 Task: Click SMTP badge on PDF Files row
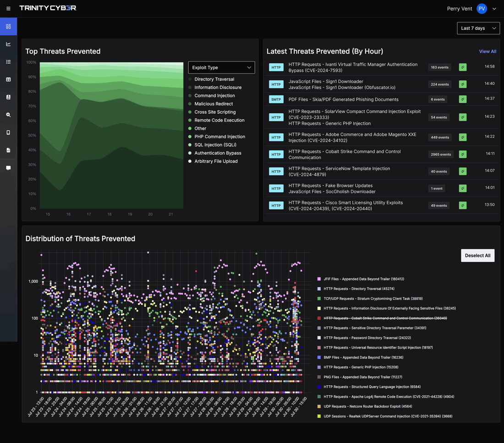coord(276,100)
